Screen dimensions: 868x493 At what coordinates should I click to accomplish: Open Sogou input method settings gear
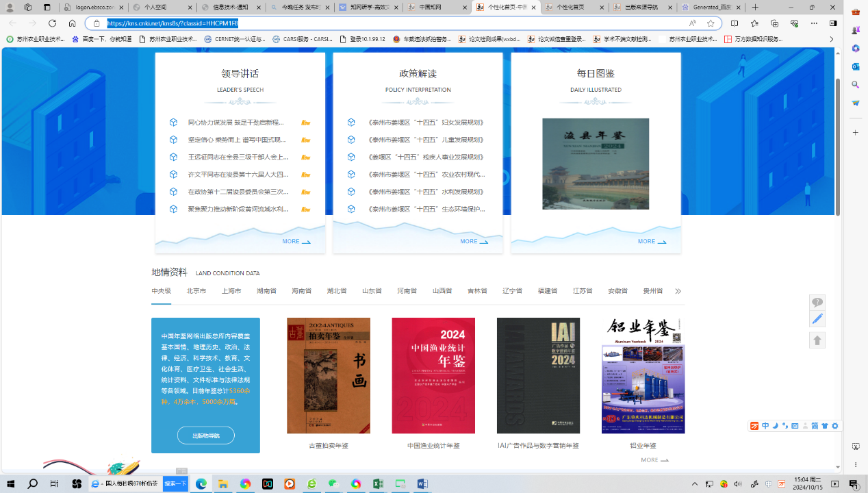[x=834, y=426]
